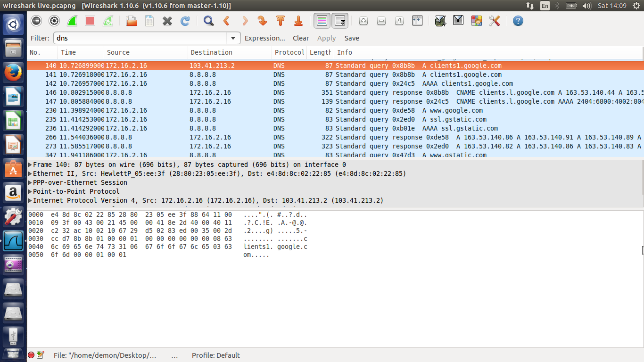List the available capture interfaces
This screenshot has width=644, height=362.
36,21
